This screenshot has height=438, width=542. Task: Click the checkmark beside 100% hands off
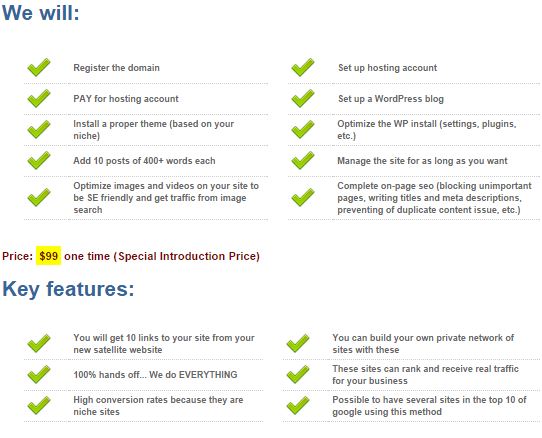pyautogui.click(x=39, y=374)
